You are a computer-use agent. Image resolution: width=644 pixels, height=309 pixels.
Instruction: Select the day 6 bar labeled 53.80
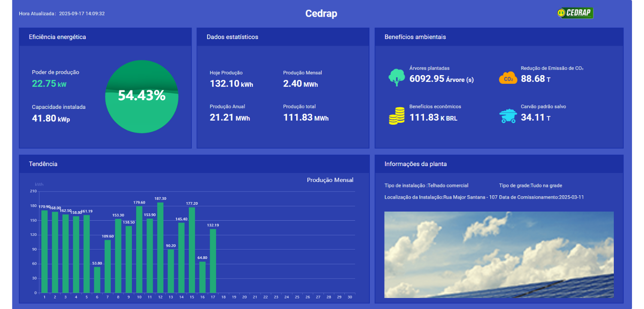click(97, 279)
